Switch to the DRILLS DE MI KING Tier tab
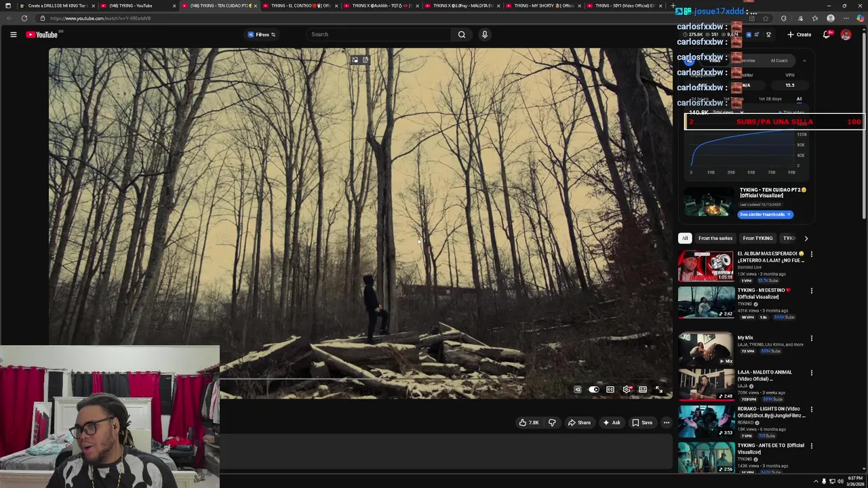868x488 pixels. (x=57, y=5)
